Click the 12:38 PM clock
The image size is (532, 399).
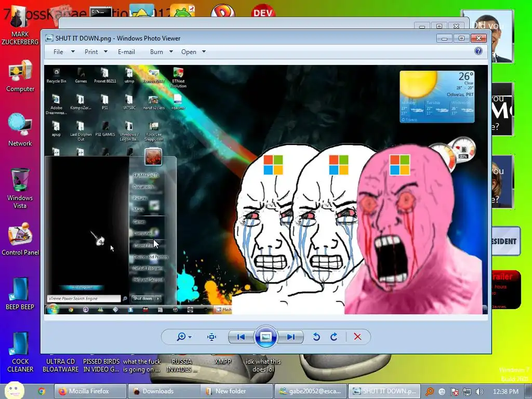tap(506, 392)
